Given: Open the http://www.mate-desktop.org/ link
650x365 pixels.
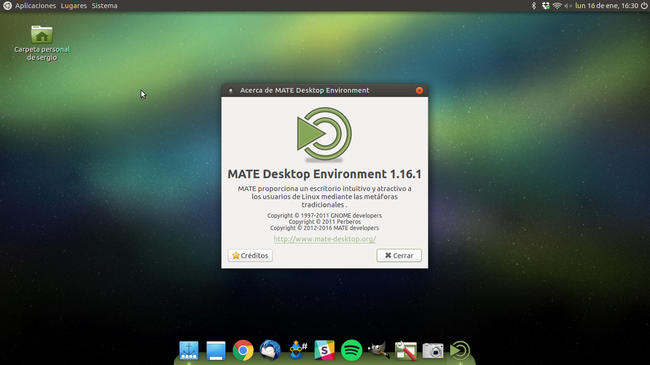Looking at the screenshot, I should [x=325, y=239].
